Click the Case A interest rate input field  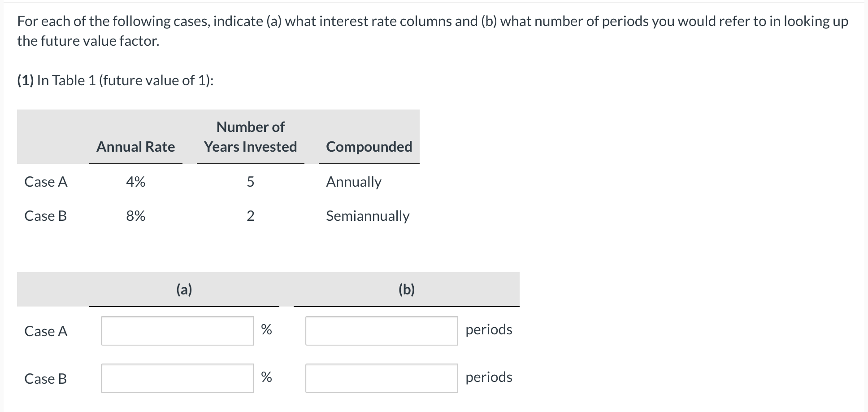tap(177, 330)
